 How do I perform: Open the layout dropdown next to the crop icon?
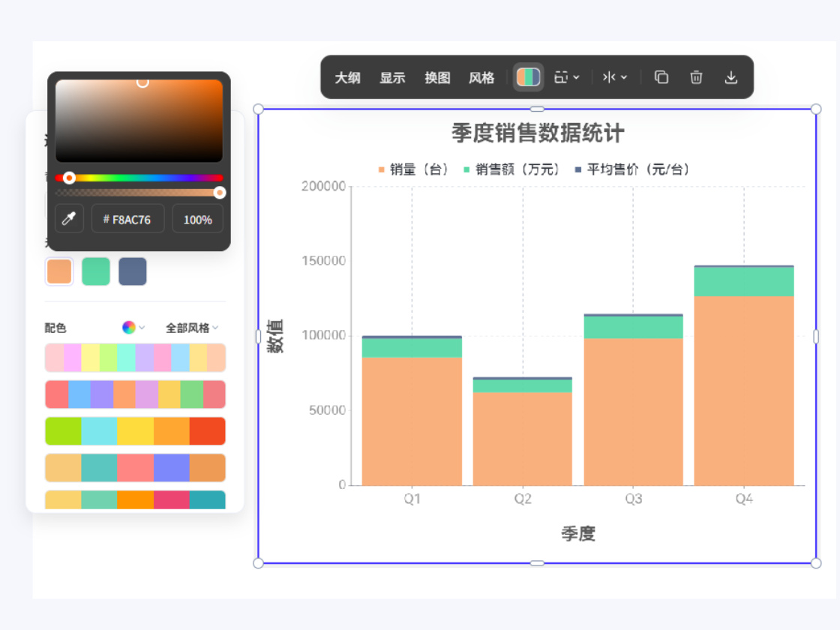point(575,76)
